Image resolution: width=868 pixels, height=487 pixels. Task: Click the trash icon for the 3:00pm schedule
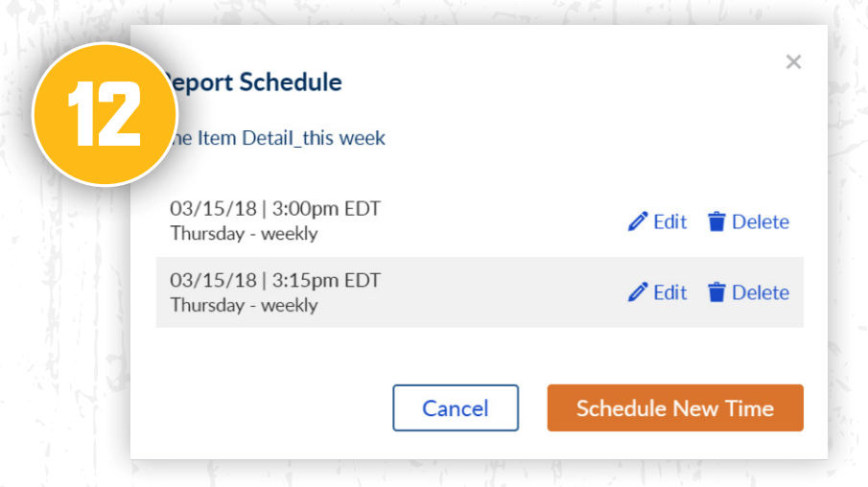click(716, 221)
